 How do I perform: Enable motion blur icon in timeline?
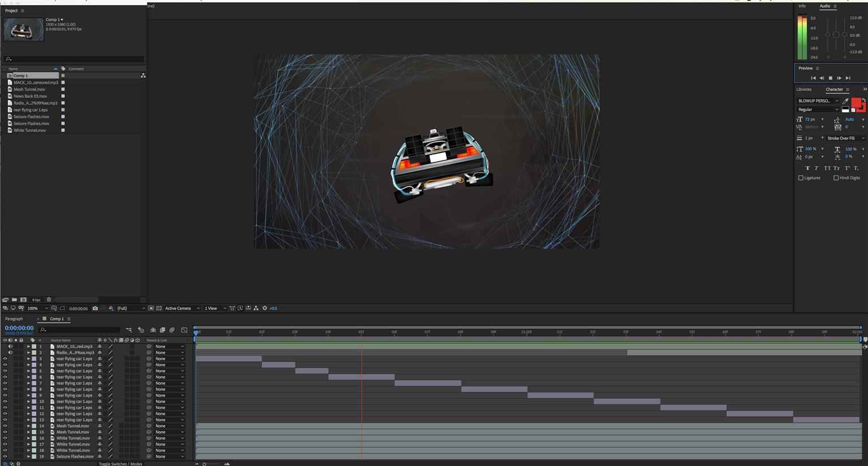[172, 330]
